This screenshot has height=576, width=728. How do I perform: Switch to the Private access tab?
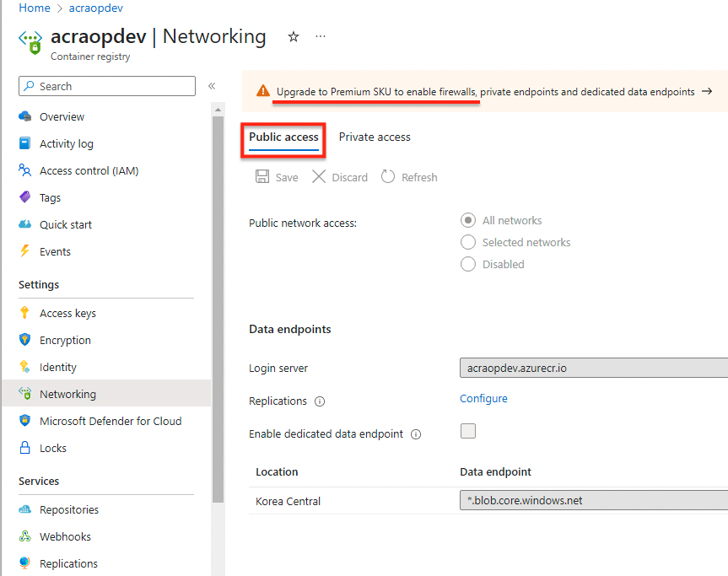375,137
